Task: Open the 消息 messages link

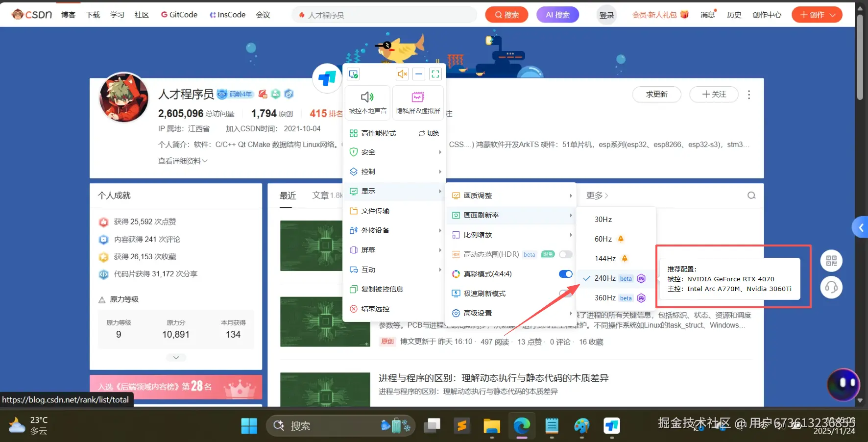Action: [708, 15]
